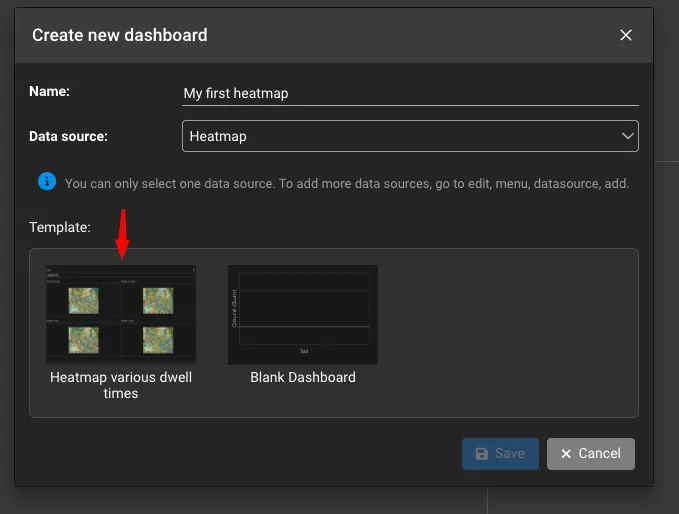
Task: Select the Heatmap various dwell times template
Action: 121,315
